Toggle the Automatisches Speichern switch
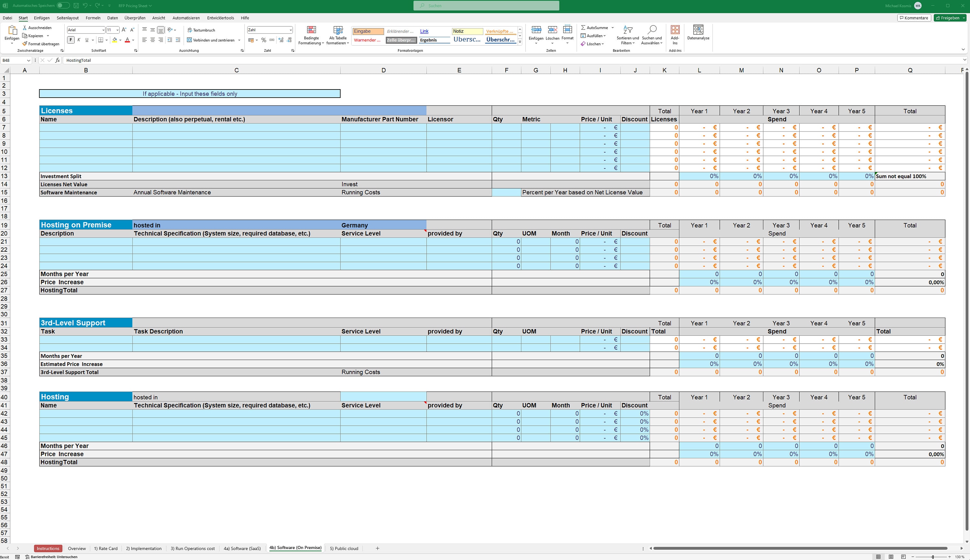Screen dimensions: 970x560 click(63, 5)
